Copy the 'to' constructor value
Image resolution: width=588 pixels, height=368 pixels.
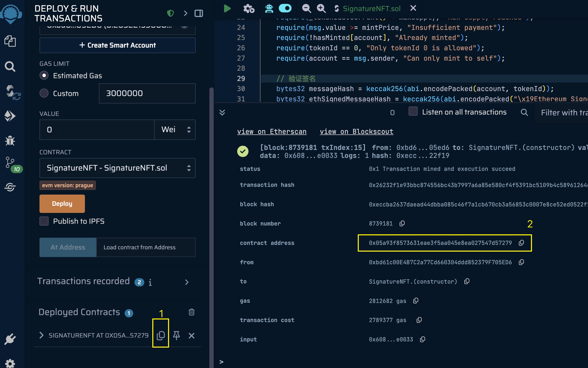467,281
